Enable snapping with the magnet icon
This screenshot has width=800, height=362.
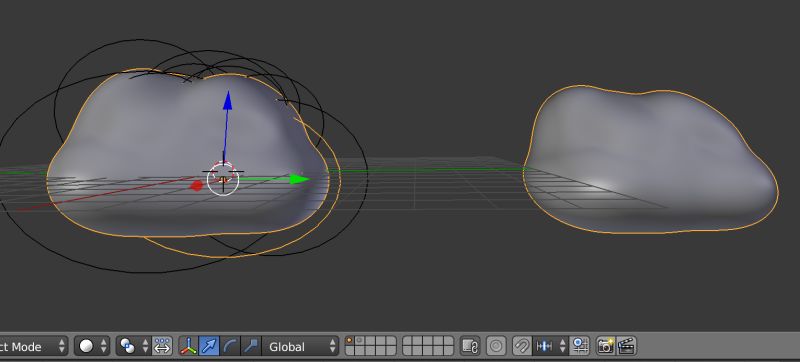pyautogui.click(x=521, y=347)
